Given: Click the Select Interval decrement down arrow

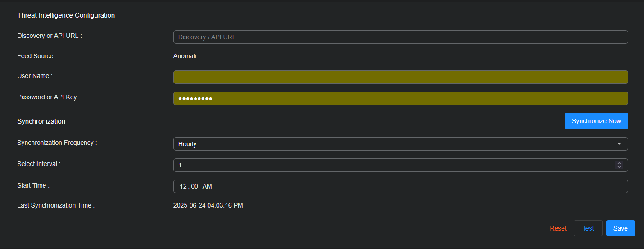Looking at the screenshot, I should [x=619, y=167].
